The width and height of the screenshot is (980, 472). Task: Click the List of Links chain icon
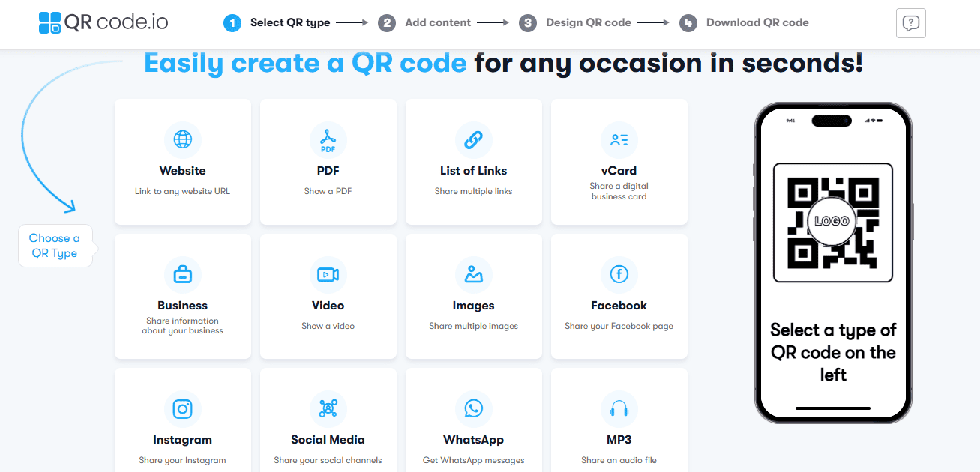[474, 139]
